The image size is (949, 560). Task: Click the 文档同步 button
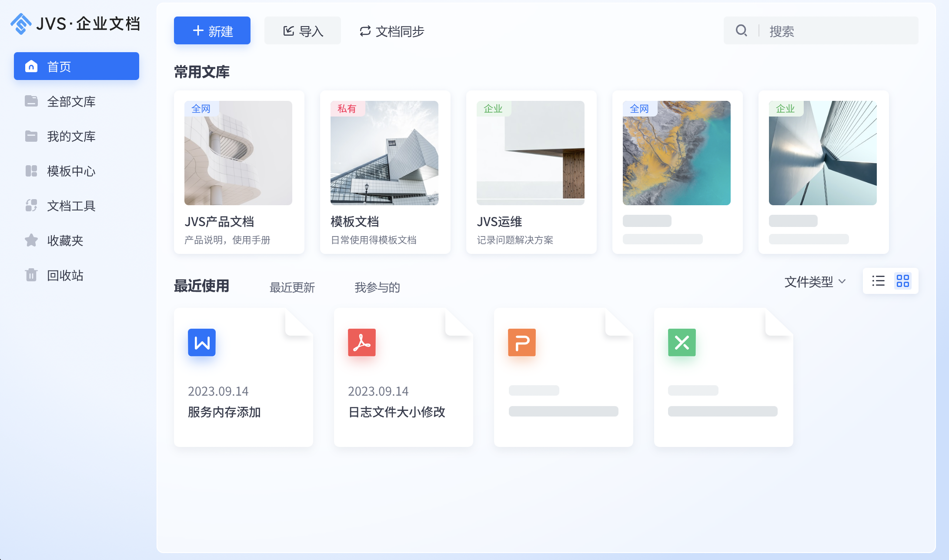click(391, 30)
